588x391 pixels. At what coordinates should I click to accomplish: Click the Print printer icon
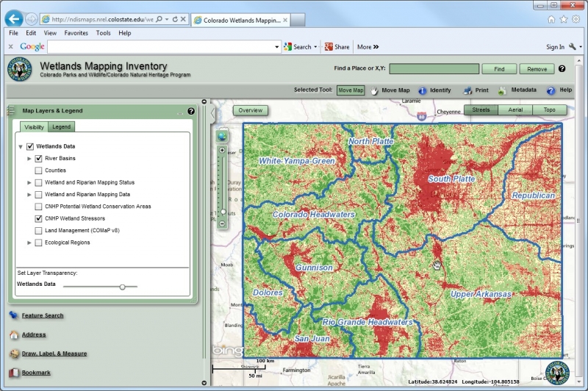pos(467,90)
